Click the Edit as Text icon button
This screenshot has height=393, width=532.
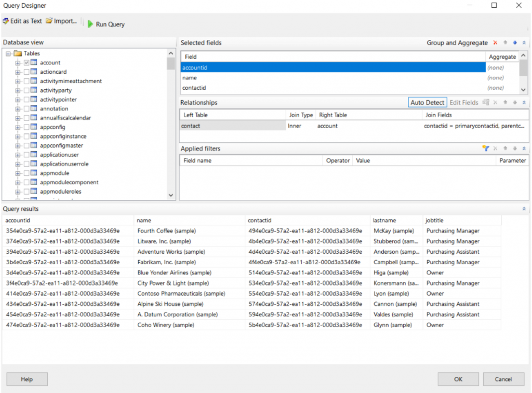click(x=22, y=21)
